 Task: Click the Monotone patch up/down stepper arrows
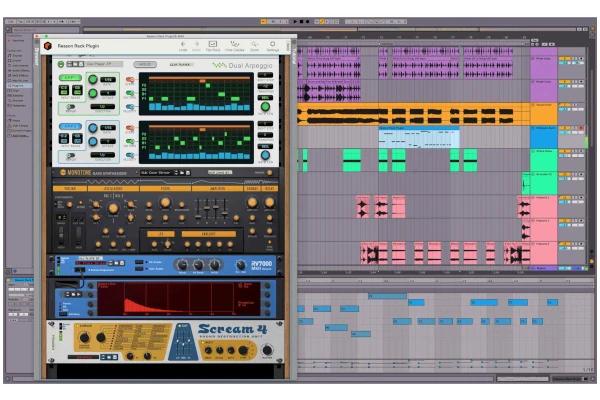[x=176, y=173]
